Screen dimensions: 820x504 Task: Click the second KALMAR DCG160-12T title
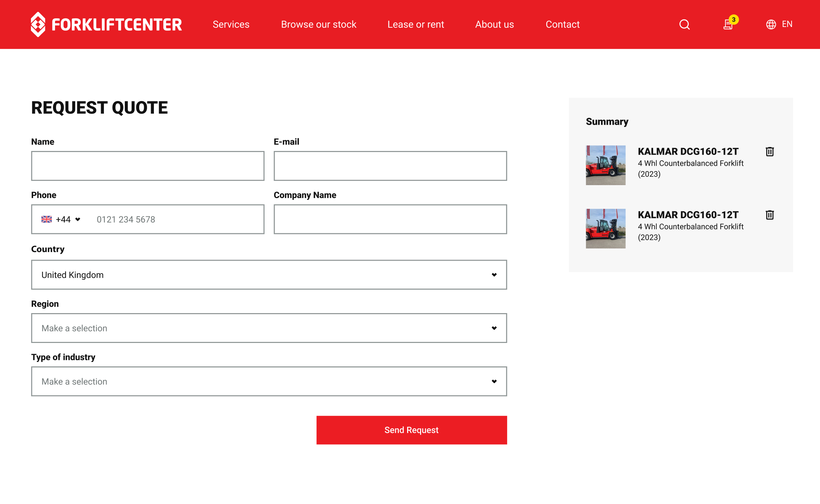(x=688, y=215)
